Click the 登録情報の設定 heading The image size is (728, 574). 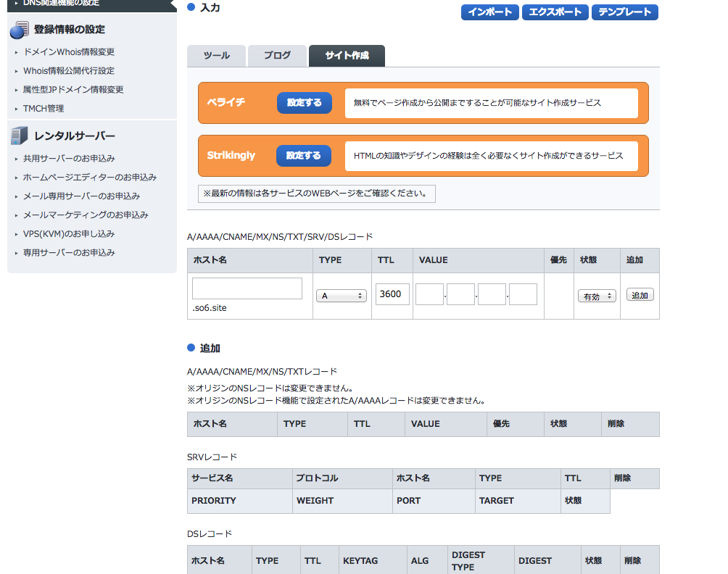pos(70,30)
